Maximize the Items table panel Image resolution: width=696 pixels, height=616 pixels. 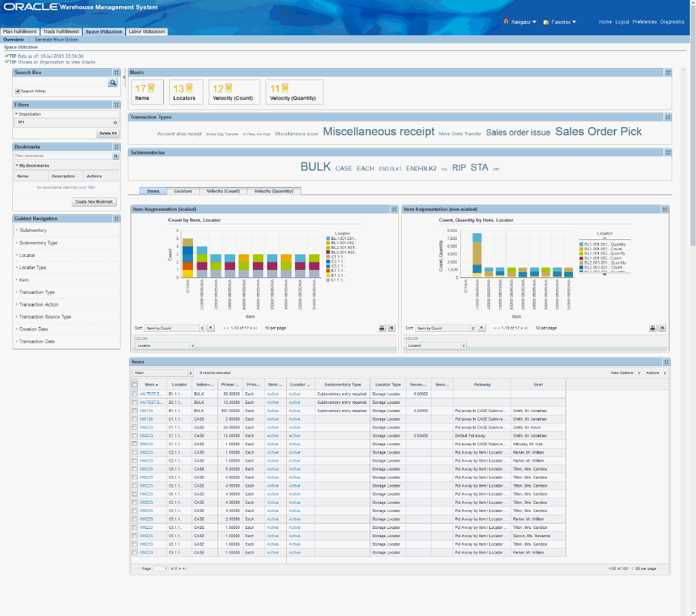(666, 362)
